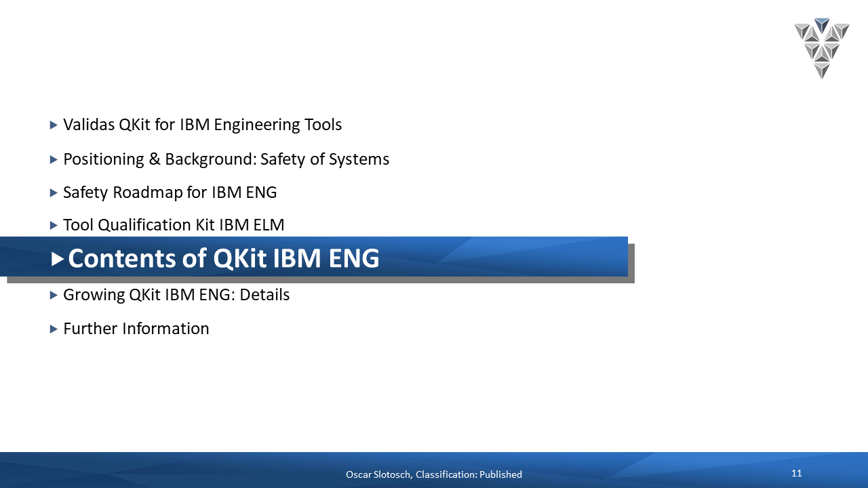The image size is (868, 488).
Task: Click 'Safety Roadmap for IBM ENG' line
Action: click(170, 192)
